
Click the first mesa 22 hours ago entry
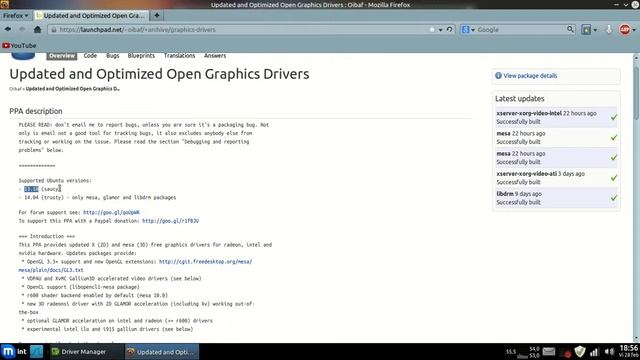[556, 138]
